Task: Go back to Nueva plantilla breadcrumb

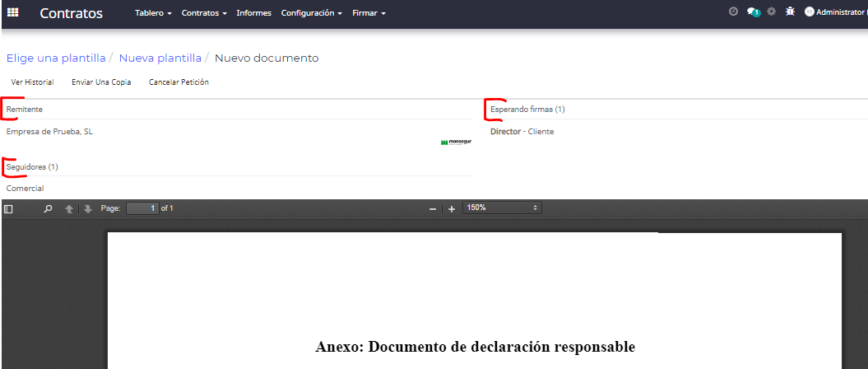Action: point(160,58)
